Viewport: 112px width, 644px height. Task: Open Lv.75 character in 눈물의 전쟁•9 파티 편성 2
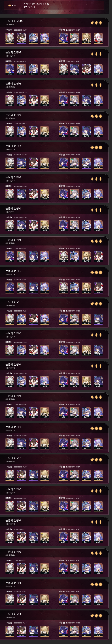75,69
